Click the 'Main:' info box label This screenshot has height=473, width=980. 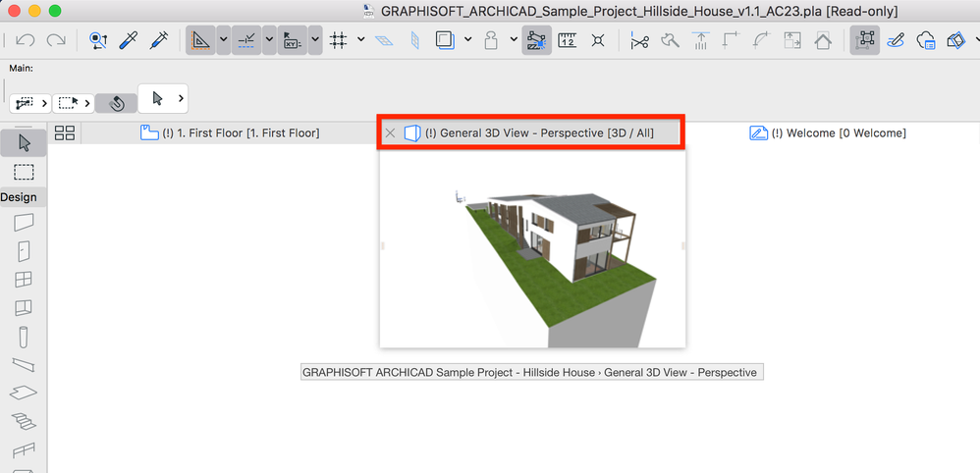(x=21, y=69)
